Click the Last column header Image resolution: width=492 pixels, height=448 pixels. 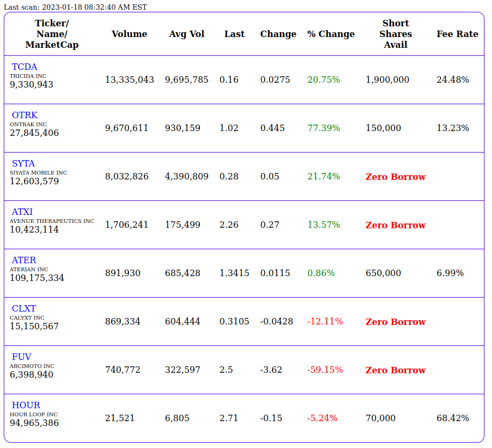click(234, 34)
